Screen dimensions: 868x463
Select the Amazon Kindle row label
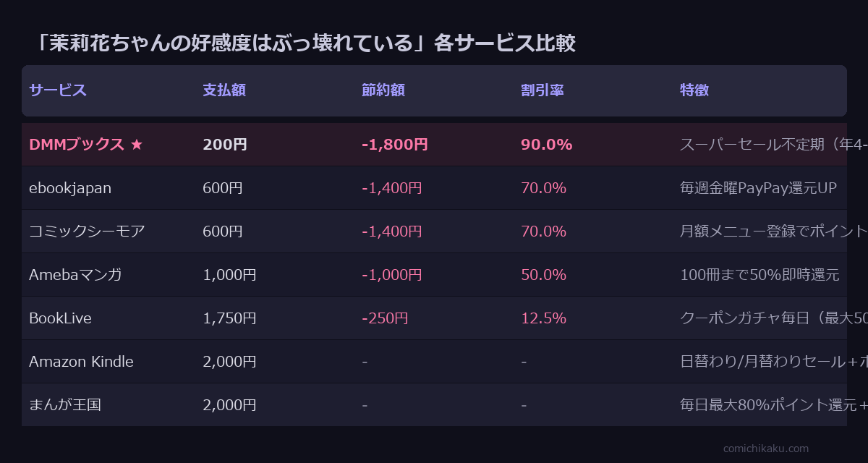81,362
